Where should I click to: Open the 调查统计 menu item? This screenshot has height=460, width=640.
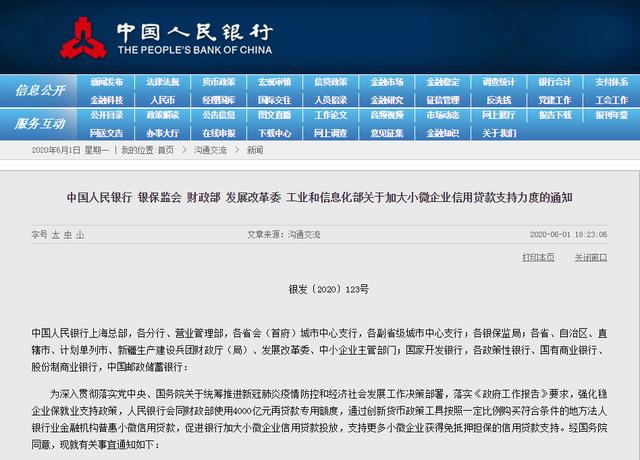[499, 82]
